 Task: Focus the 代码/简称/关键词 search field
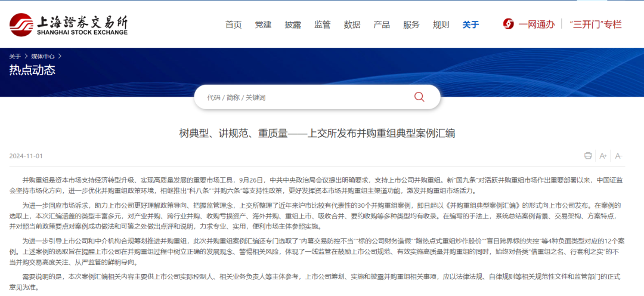pyautogui.click(x=304, y=97)
